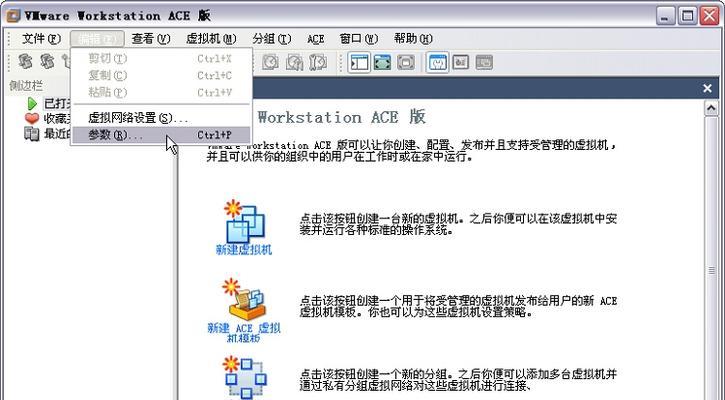Click the last toolbar icon on right
Screen dimensions: 725x400
point(484,62)
